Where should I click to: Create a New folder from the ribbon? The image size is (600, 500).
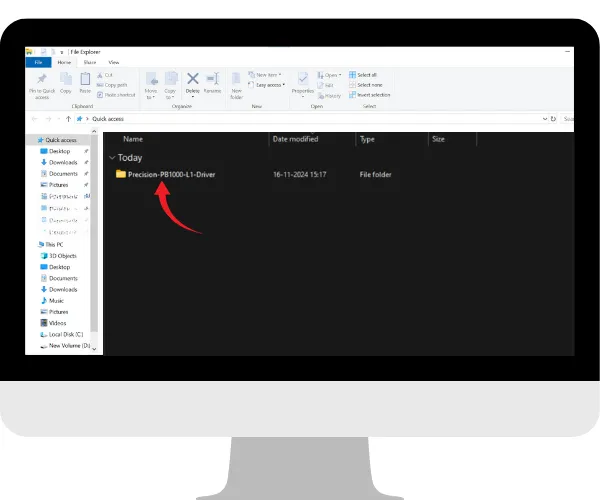[236, 86]
